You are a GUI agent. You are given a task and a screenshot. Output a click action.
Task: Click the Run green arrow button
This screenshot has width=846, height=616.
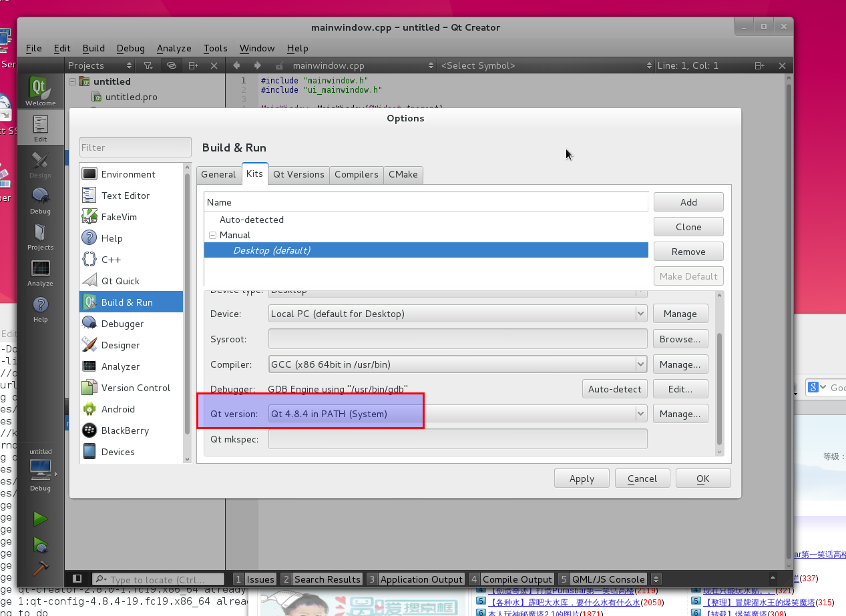(x=41, y=519)
